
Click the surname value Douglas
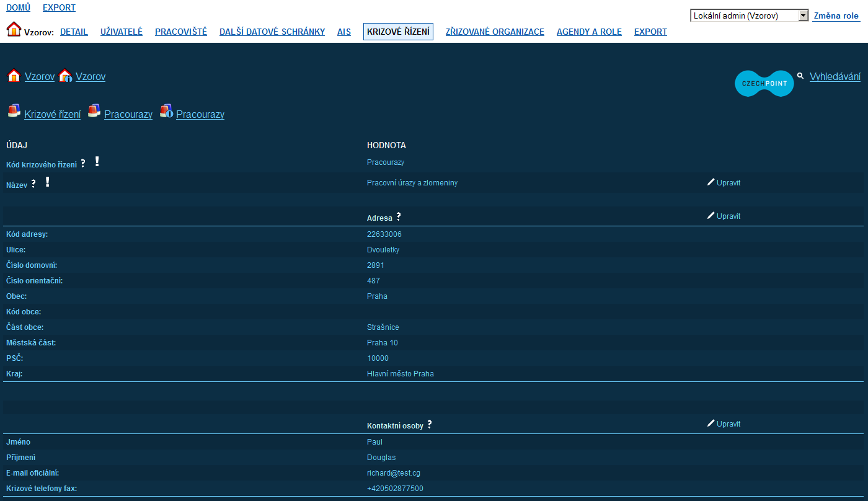point(381,458)
